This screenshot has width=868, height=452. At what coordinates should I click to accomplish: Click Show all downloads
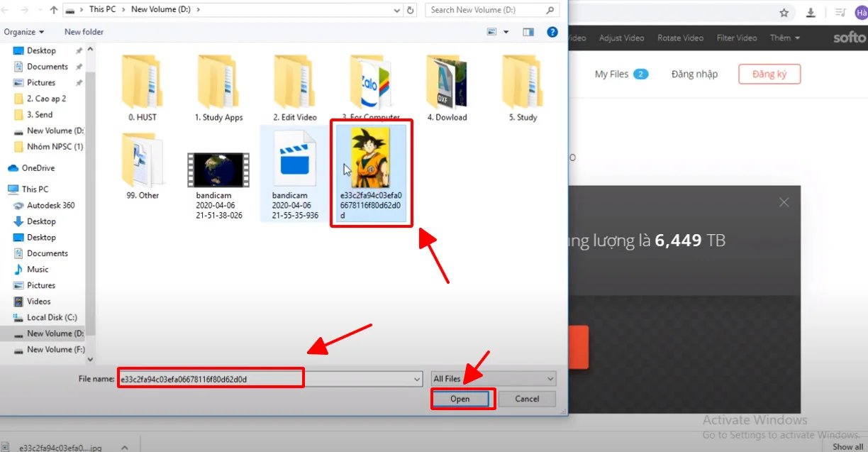[848, 447]
